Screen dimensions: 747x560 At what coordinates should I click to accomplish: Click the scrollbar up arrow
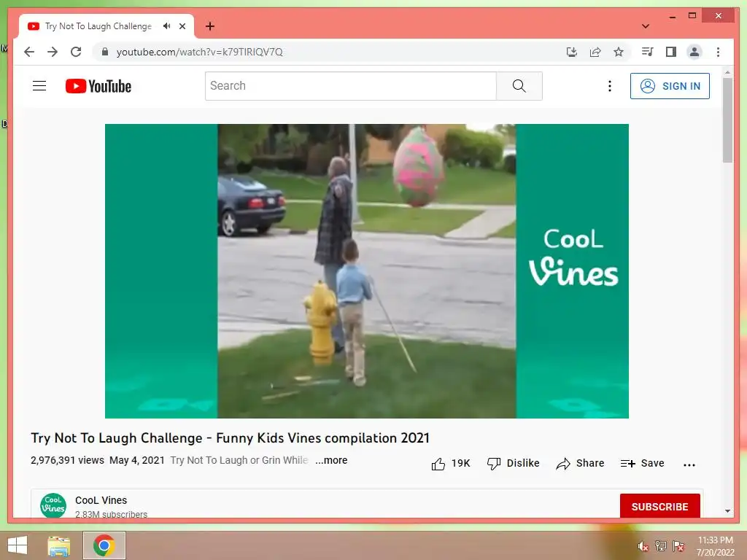tap(727, 72)
